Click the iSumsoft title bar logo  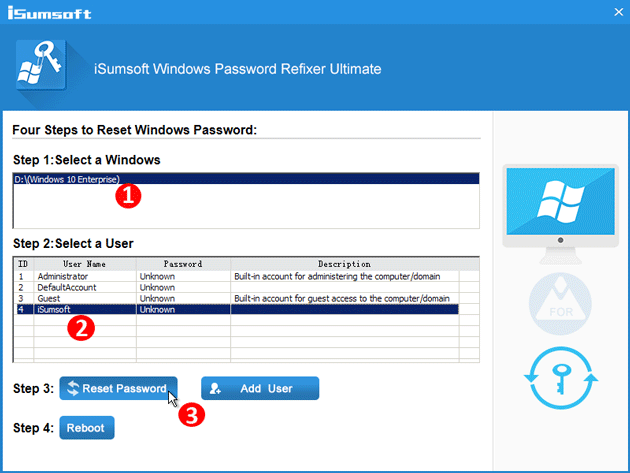(49, 13)
